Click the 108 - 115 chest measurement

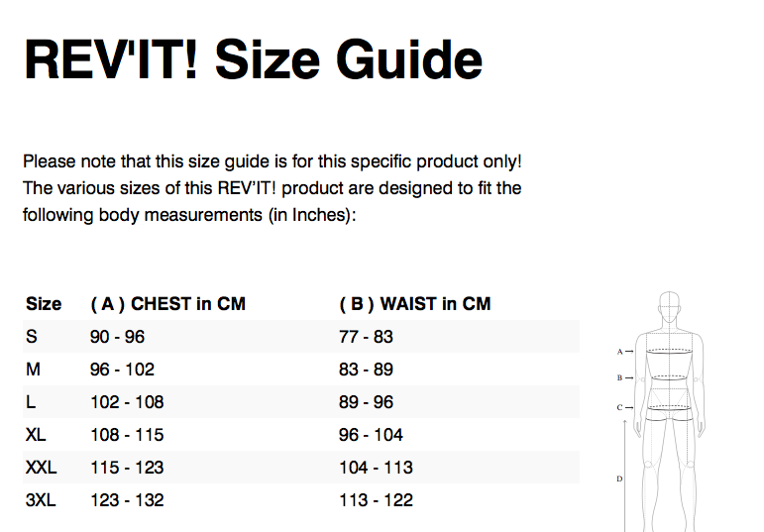click(127, 435)
